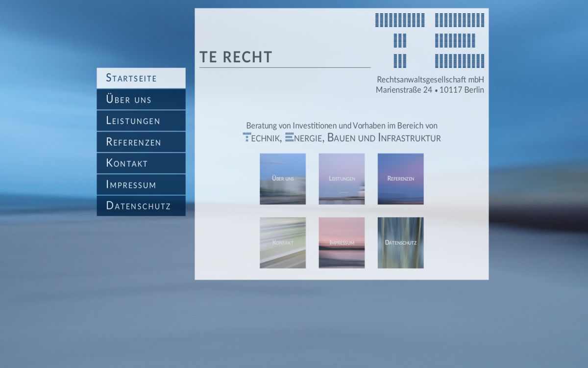Click the Datenschutz sidebar item
The image size is (588, 368).
(x=141, y=206)
